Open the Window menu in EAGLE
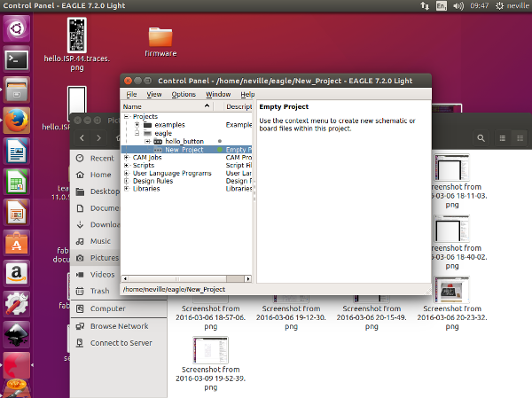This screenshot has width=532, height=398. [x=218, y=94]
